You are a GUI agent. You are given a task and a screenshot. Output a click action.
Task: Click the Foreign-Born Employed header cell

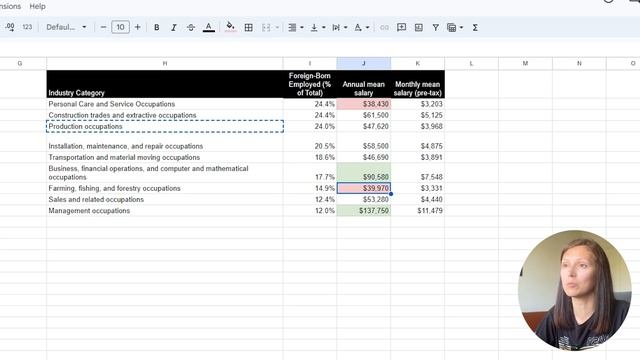310,84
